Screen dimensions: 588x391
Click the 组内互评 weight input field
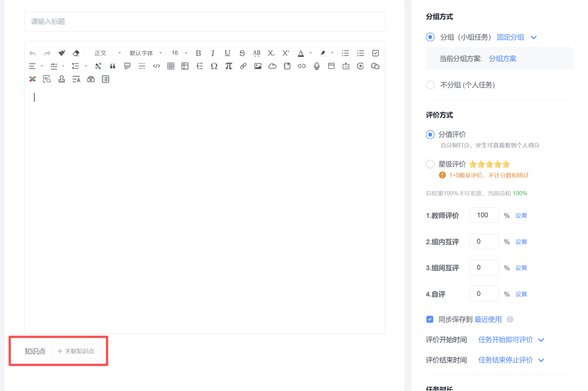click(484, 241)
